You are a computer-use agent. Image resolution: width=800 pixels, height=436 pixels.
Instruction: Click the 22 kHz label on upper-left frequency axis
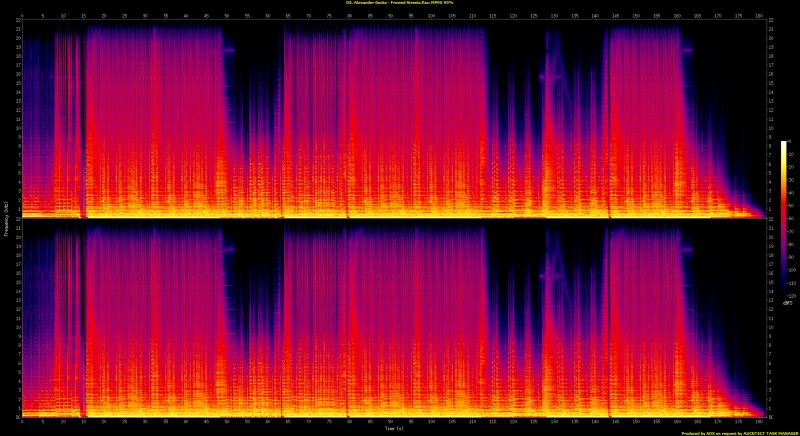[x=15, y=22]
